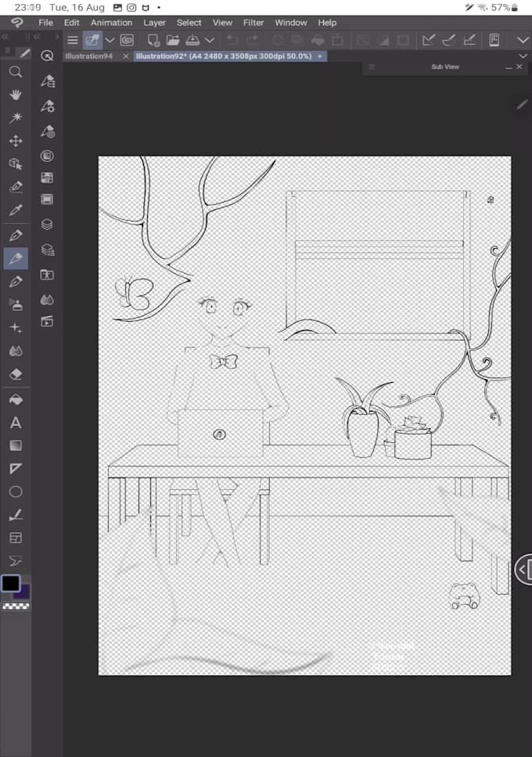Toggle transparent color swatch

coord(16,607)
